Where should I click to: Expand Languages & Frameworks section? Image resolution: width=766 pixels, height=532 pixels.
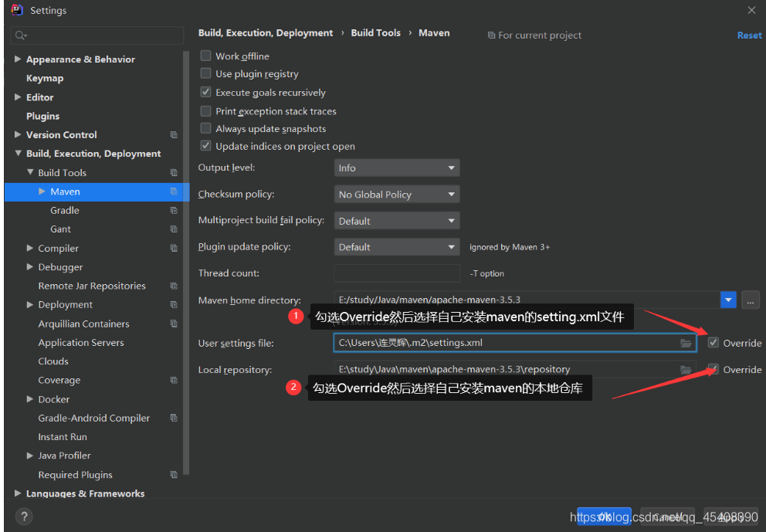18,493
